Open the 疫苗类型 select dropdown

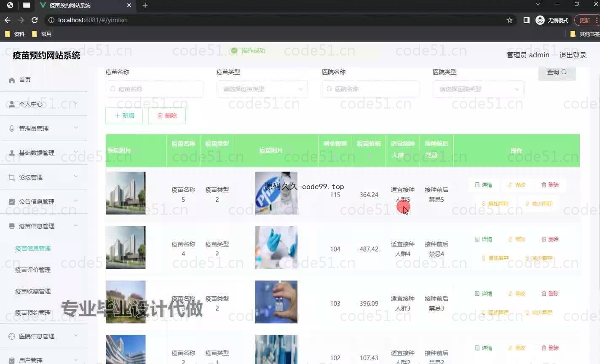(262, 89)
